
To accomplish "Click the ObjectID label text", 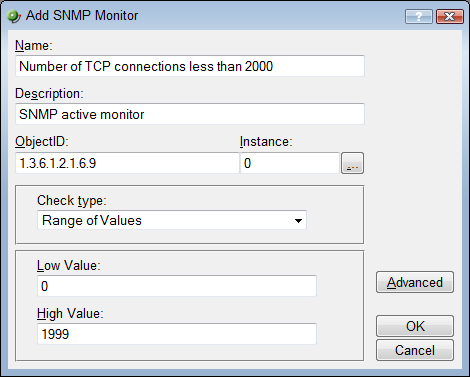I will (42, 142).
